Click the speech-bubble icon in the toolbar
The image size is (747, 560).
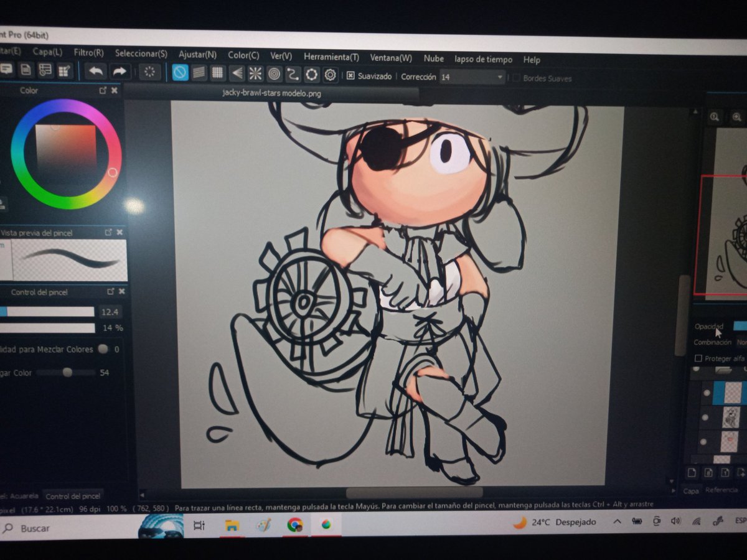coord(6,70)
